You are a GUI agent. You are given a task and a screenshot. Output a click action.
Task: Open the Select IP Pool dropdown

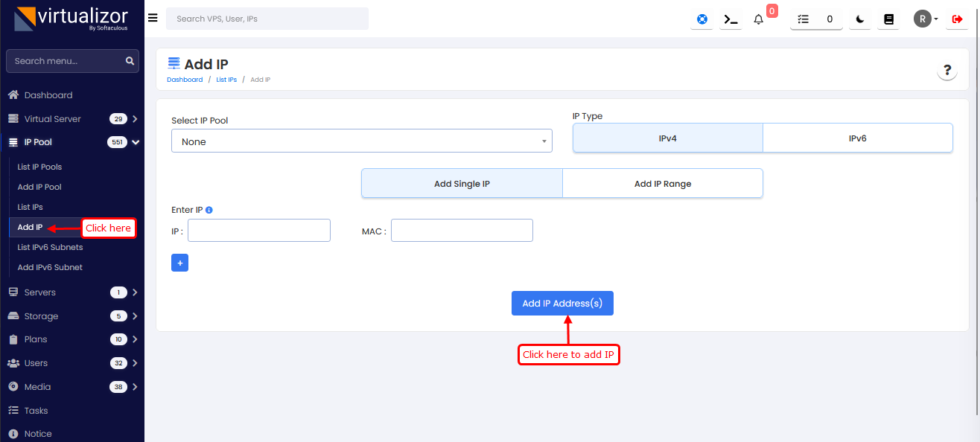point(361,141)
